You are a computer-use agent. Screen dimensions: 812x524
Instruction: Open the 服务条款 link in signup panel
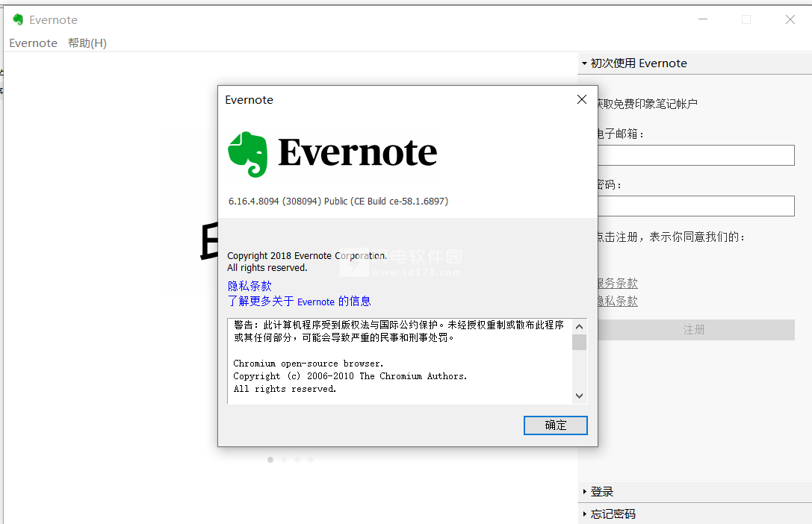click(617, 283)
